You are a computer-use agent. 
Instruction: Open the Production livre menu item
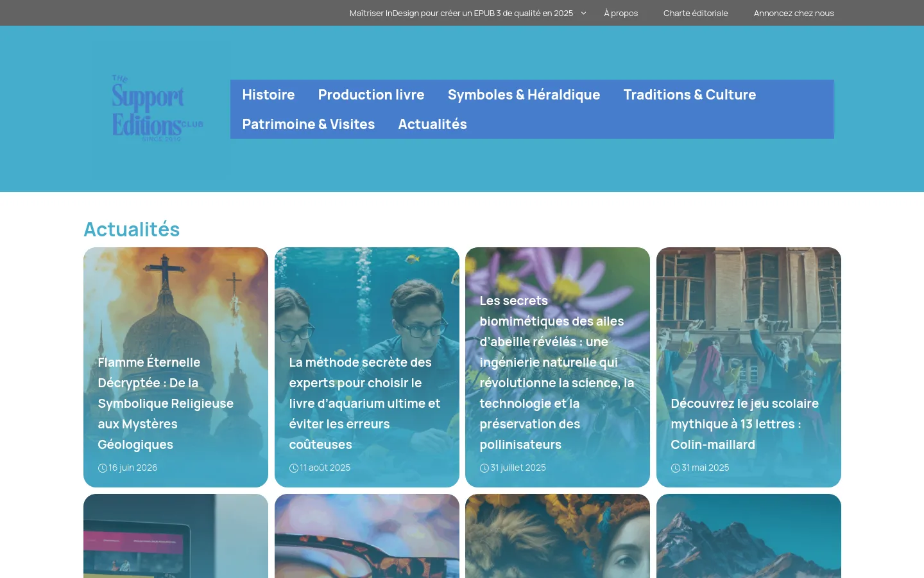pyautogui.click(x=371, y=94)
